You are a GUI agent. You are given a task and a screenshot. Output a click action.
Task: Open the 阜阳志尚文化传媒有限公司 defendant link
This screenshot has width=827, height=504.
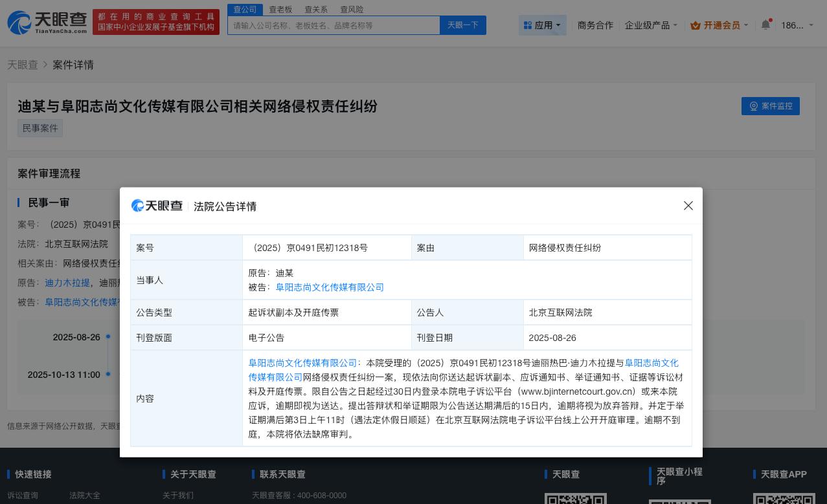tap(329, 287)
